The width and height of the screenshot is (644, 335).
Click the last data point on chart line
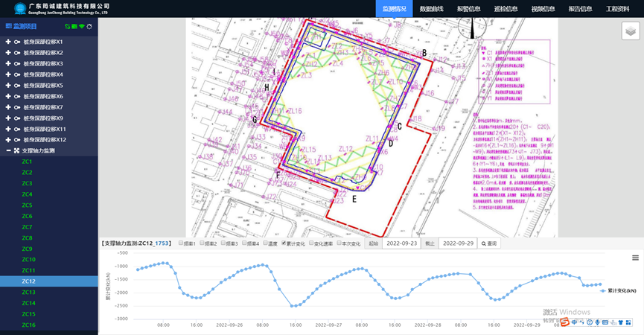point(600,284)
